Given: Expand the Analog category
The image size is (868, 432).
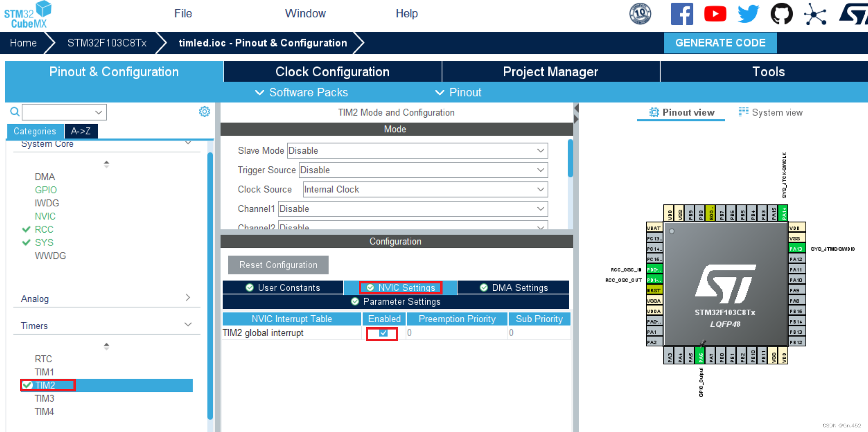Looking at the screenshot, I should click(x=188, y=298).
